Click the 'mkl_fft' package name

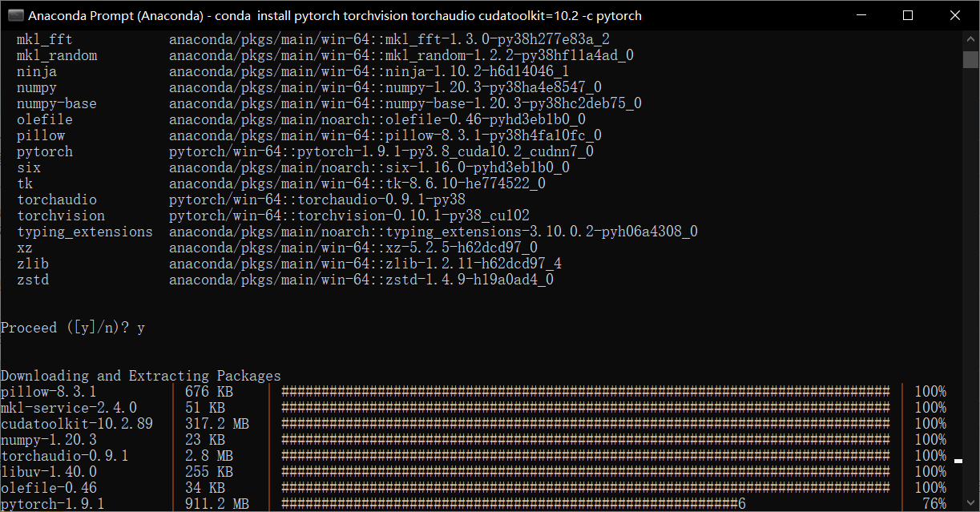tap(45, 39)
